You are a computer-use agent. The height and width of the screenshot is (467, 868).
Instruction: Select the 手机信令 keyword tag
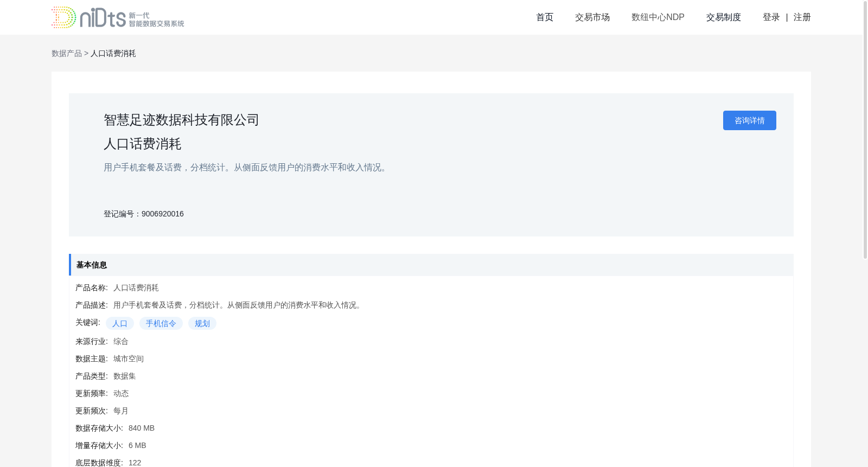click(161, 323)
